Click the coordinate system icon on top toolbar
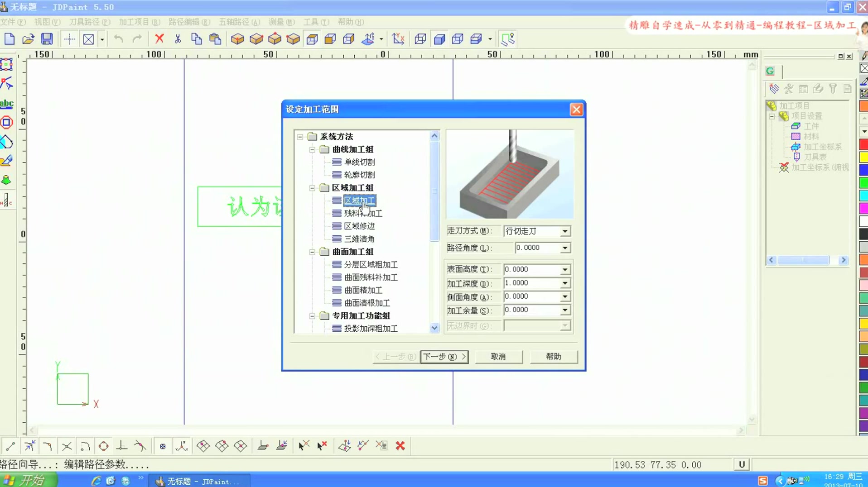868x487 pixels. coord(398,39)
